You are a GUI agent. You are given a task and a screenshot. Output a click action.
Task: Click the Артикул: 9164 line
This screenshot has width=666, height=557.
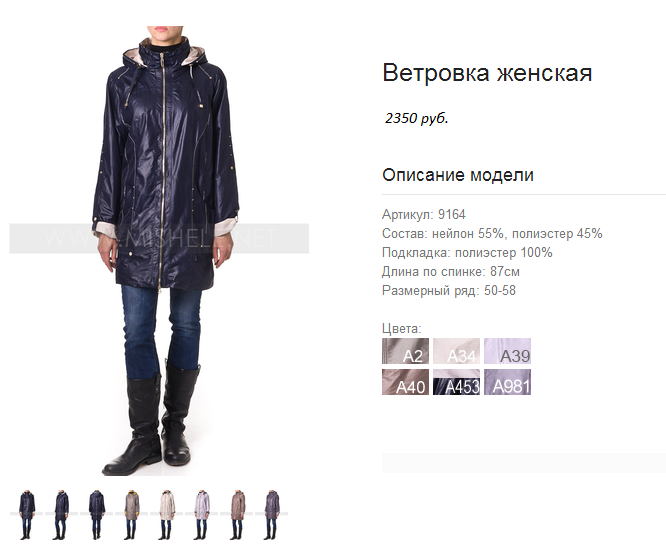[423, 214]
